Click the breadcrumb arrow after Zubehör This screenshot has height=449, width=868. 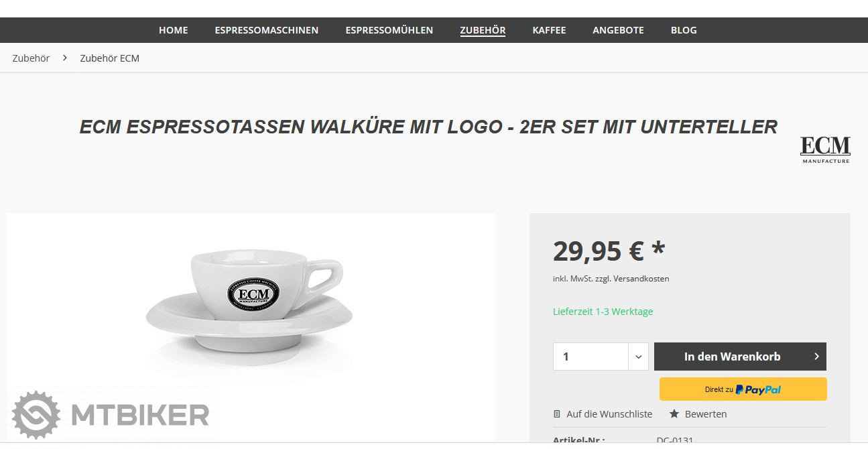pyautogui.click(x=65, y=58)
